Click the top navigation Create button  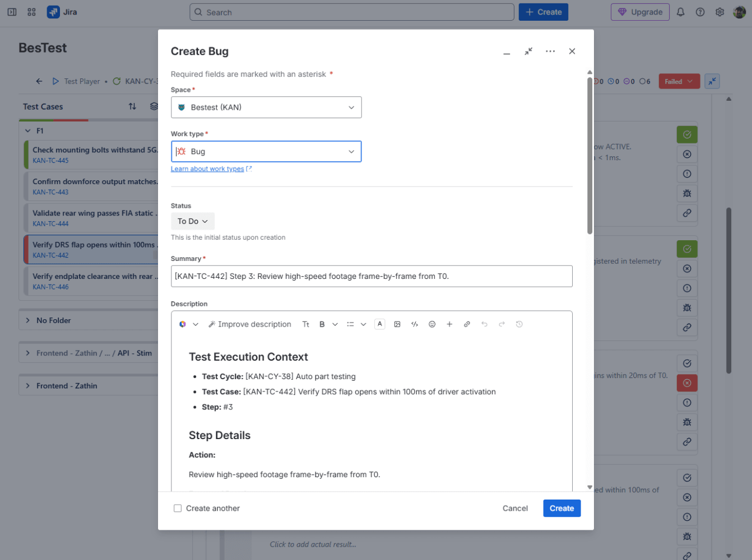544,12
